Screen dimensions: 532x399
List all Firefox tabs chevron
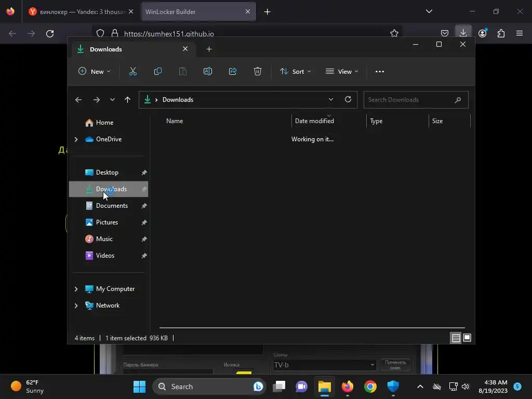(x=429, y=11)
